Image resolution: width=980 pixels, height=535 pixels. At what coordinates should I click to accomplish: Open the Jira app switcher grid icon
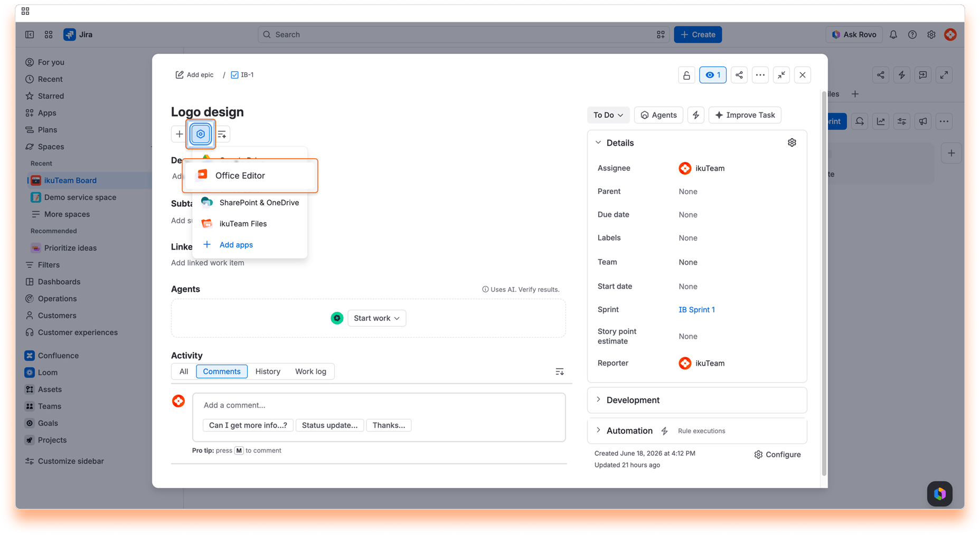tap(49, 34)
